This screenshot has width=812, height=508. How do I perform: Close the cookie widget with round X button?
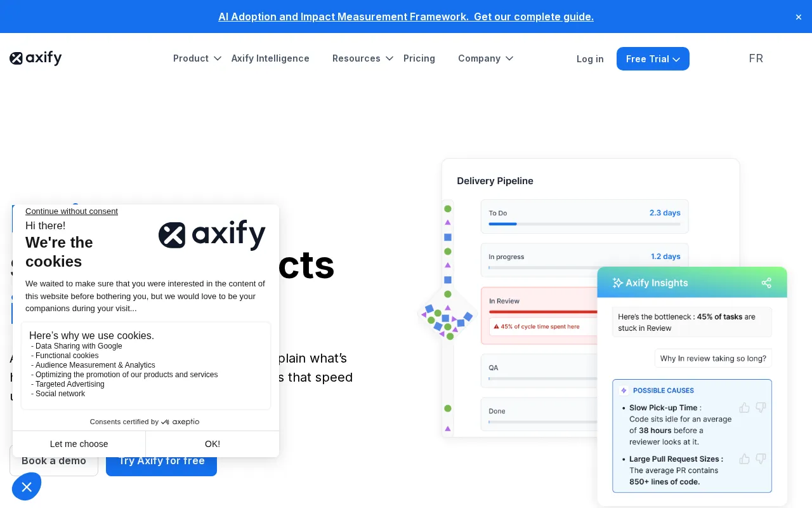[x=26, y=487]
